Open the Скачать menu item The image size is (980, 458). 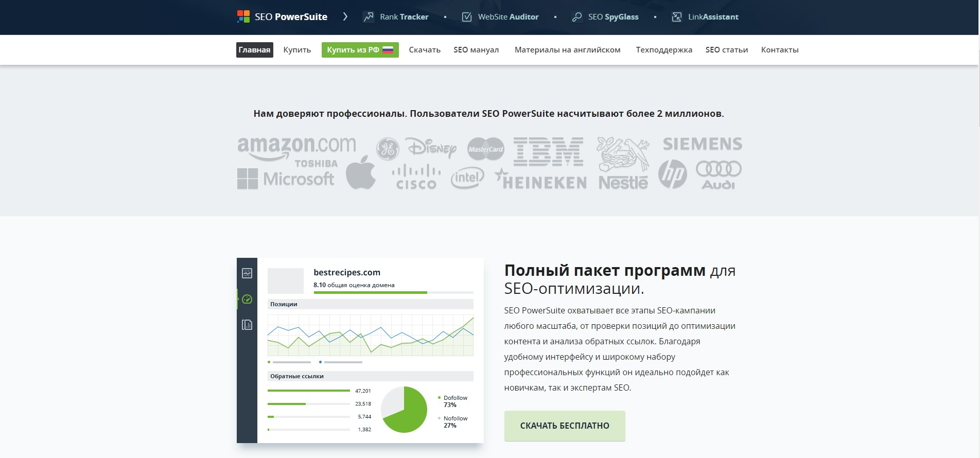pos(425,50)
